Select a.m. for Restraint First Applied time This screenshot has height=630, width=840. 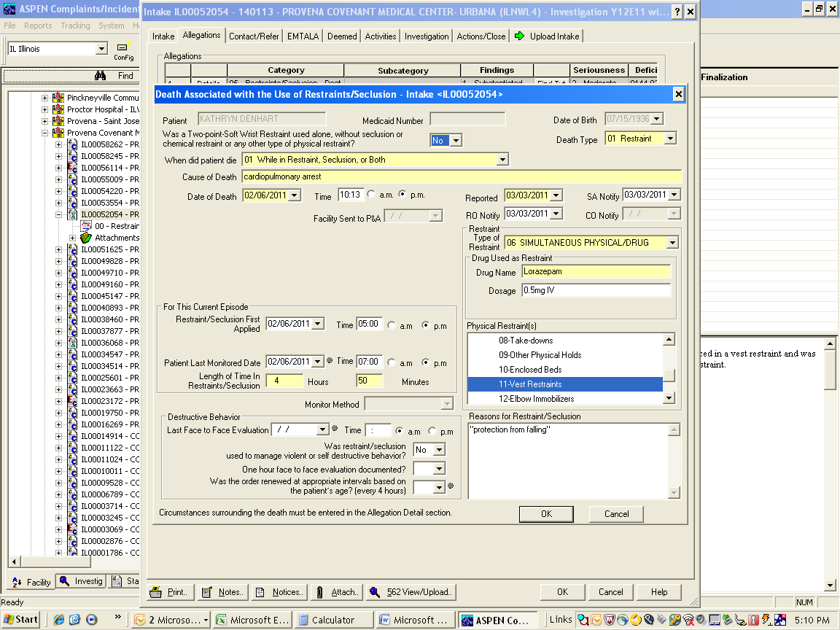392,325
